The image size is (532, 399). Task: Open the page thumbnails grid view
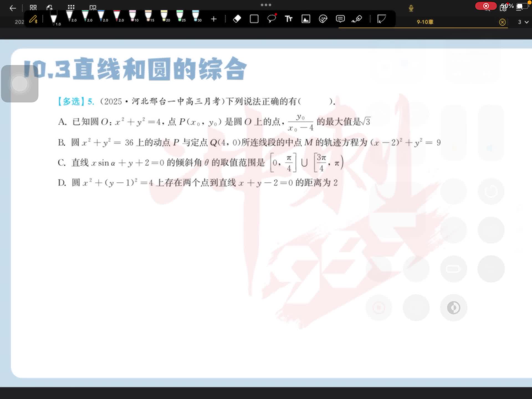point(33,7)
